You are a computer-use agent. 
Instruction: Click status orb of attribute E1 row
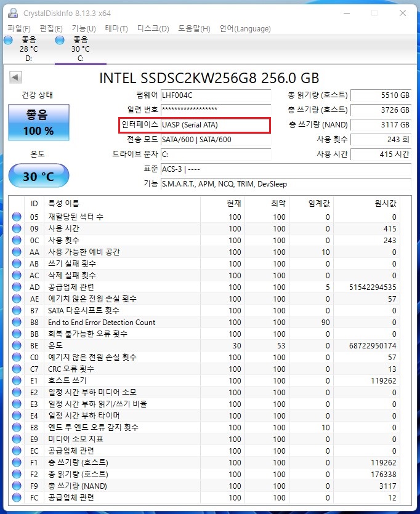click(17, 380)
